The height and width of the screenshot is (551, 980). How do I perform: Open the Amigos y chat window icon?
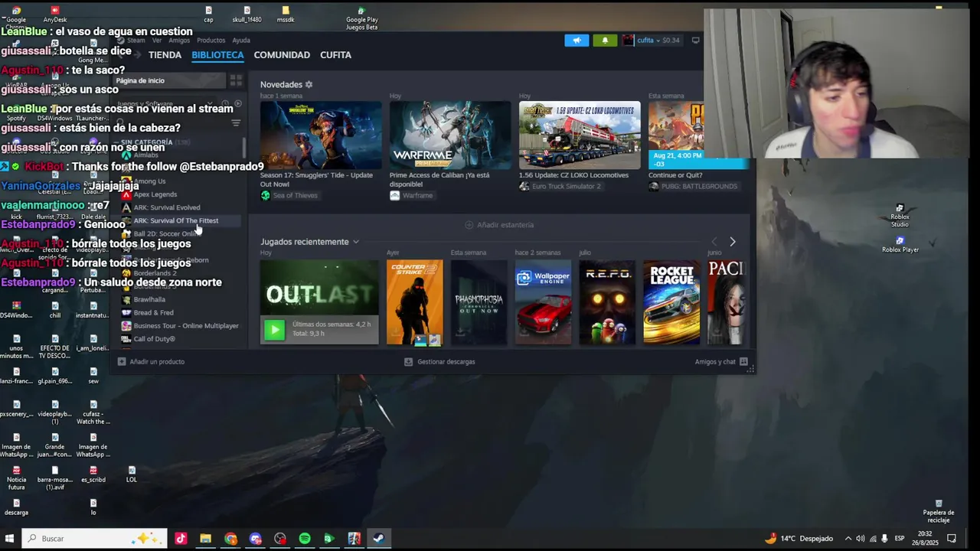pyautogui.click(x=743, y=361)
